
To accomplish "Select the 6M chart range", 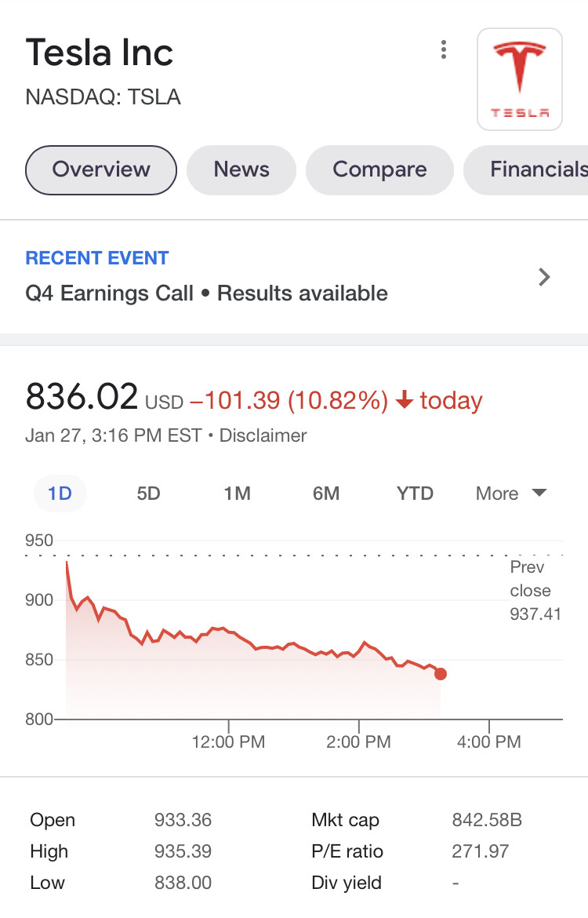I will pos(326,494).
